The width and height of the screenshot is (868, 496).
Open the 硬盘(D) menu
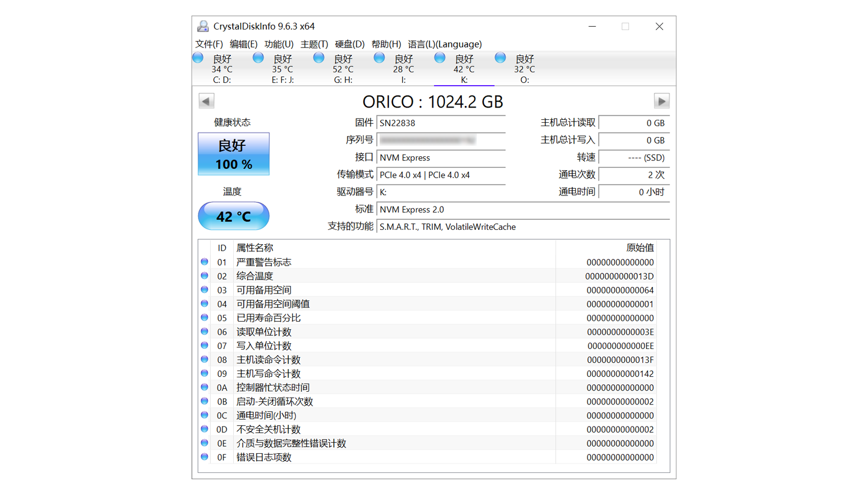tap(350, 44)
